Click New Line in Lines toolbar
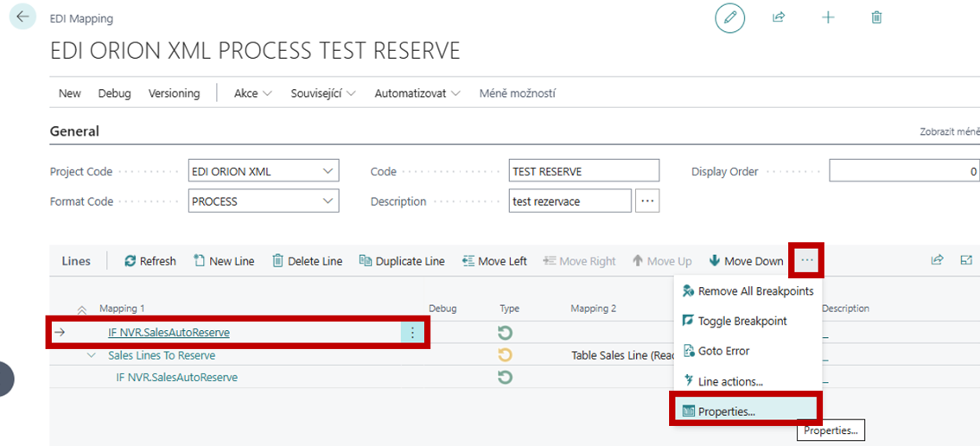The height and width of the screenshot is (446, 980). point(223,261)
